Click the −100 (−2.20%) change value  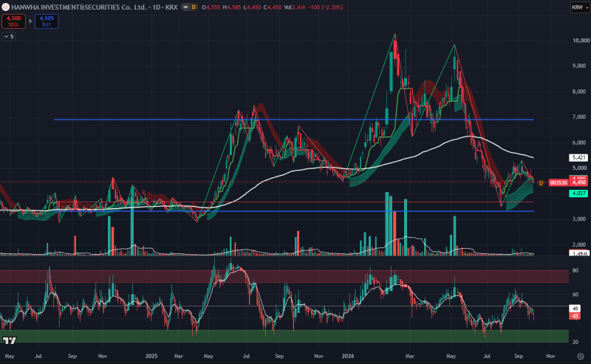tap(325, 7)
